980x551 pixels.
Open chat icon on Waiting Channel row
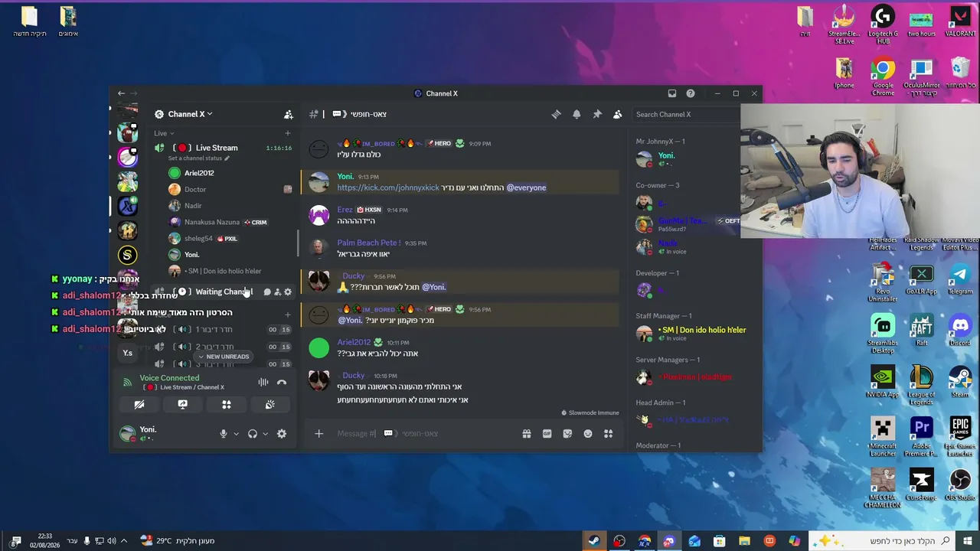click(x=267, y=292)
